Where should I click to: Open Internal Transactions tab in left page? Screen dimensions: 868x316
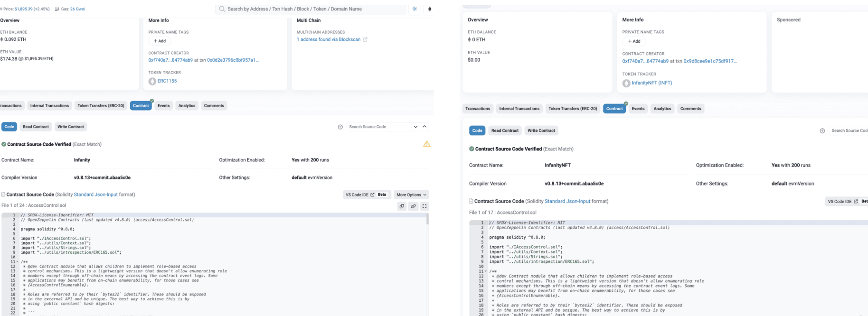pyautogui.click(x=49, y=106)
